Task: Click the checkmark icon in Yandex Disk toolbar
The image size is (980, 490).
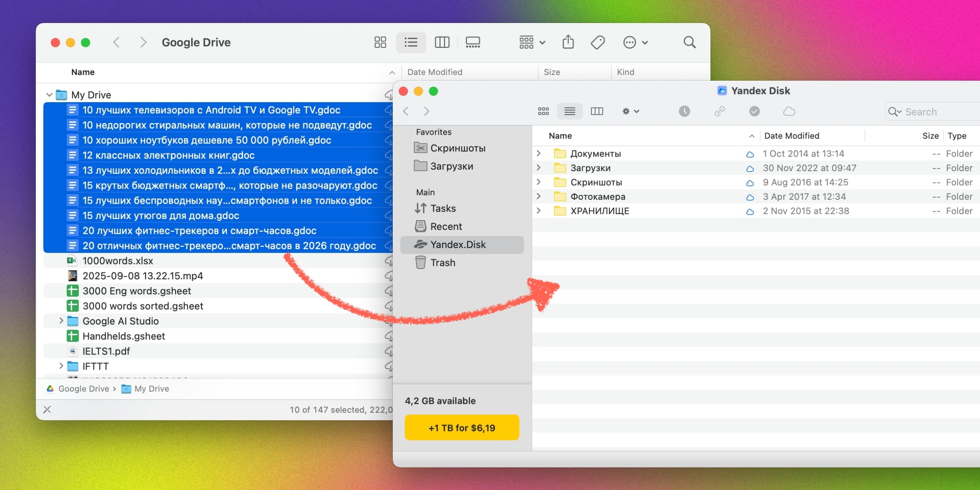Action: 754,111
